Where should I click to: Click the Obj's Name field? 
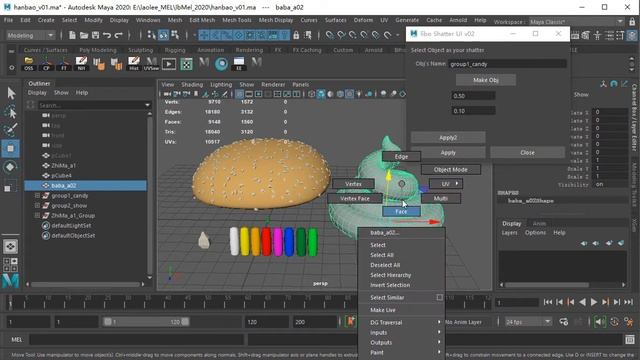(507, 64)
